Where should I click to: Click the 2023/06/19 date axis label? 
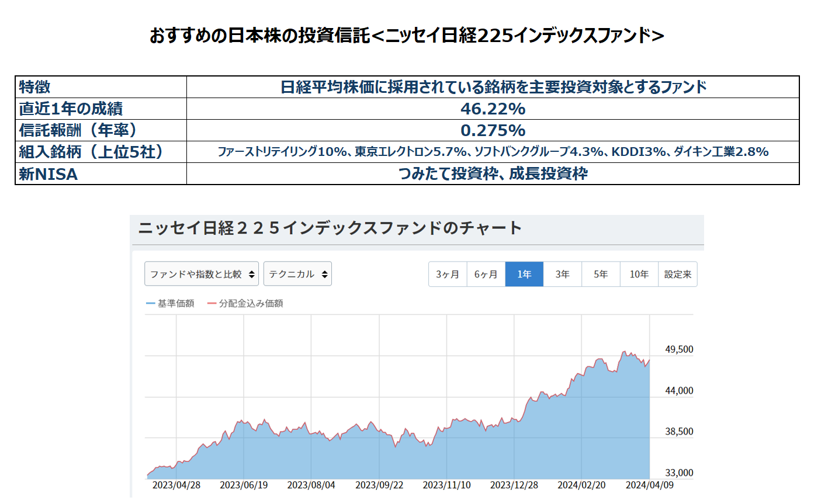click(244, 485)
